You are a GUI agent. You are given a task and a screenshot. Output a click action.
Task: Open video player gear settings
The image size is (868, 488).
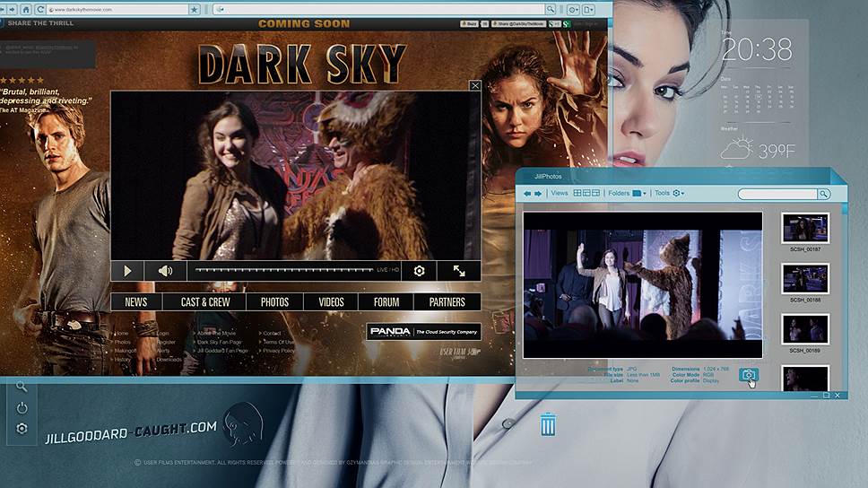click(419, 271)
